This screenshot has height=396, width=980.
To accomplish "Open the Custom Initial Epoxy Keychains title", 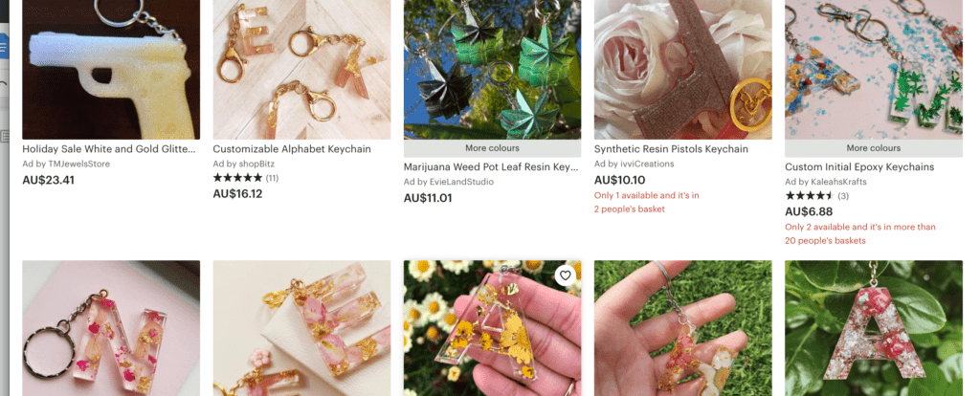I will click(x=859, y=167).
